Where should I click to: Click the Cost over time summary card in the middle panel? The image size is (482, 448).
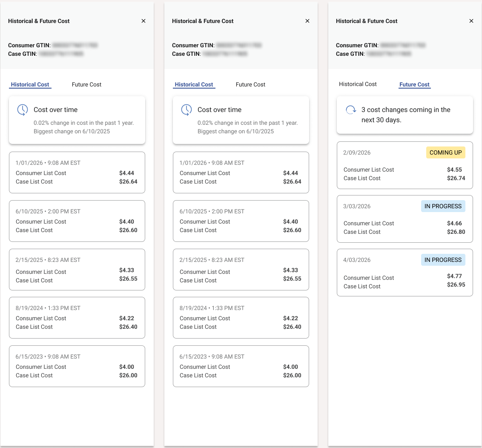click(241, 120)
